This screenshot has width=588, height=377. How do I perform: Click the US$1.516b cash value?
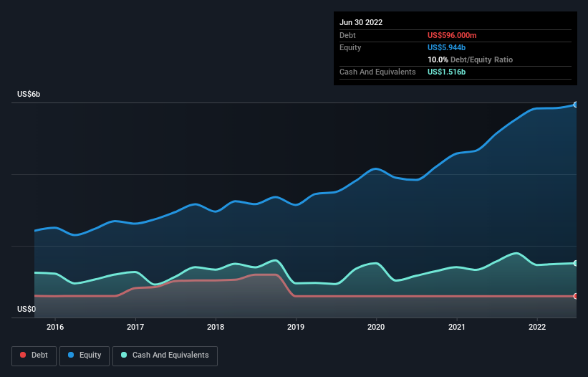pos(446,72)
